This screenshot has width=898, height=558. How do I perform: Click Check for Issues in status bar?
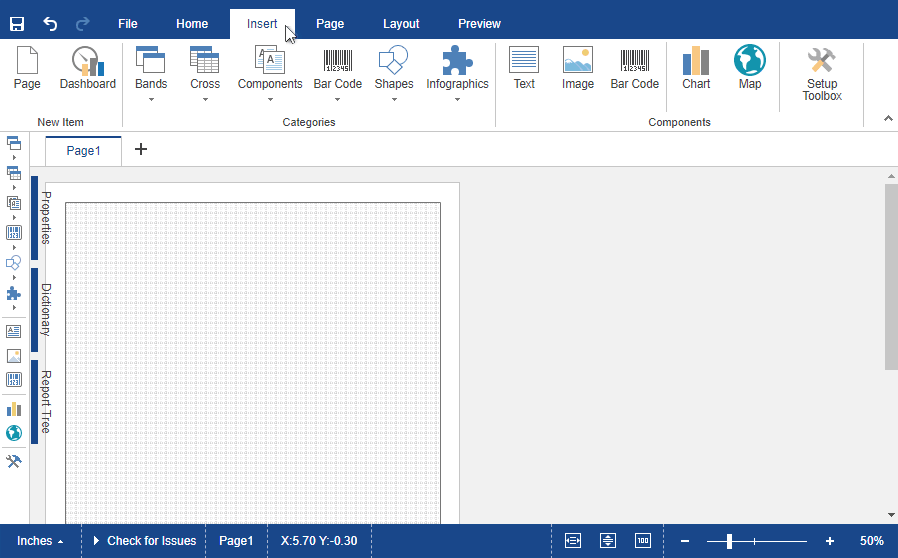coord(144,541)
